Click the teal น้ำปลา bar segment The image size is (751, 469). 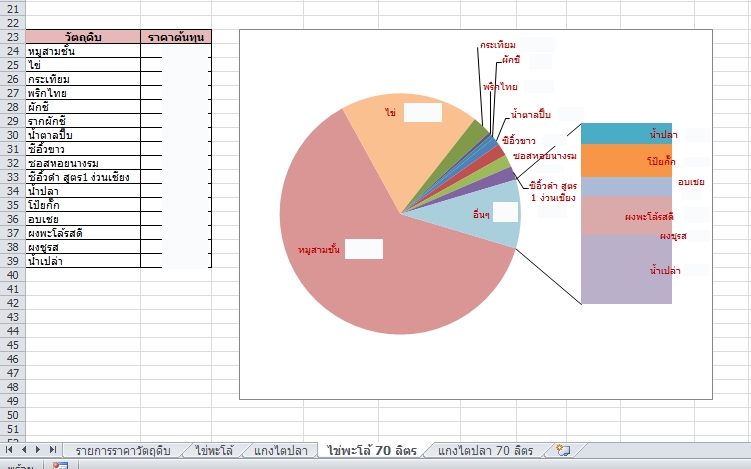pyautogui.click(x=626, y=134)
